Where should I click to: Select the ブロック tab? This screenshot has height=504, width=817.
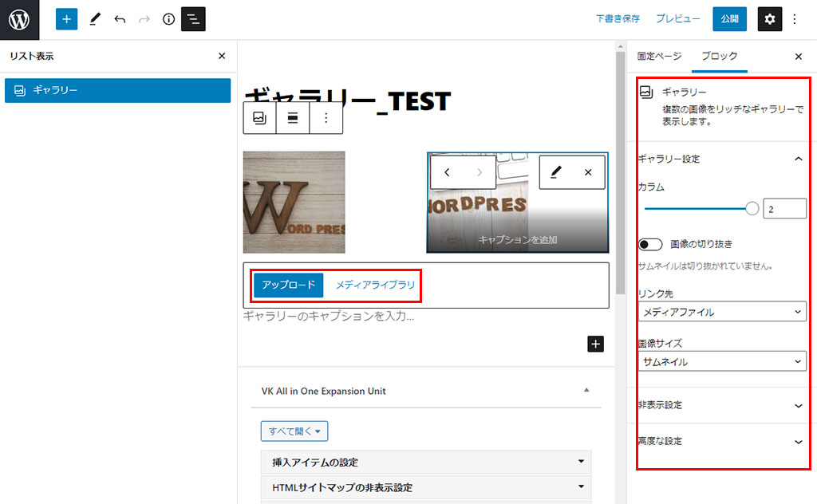[719, 57]
